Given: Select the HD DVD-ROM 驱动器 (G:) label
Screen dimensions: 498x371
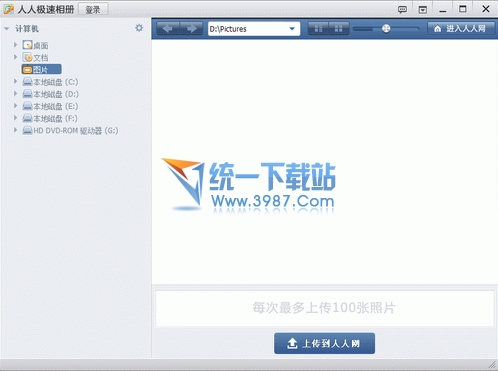Looking at the screenshot, I should point(76,131).
